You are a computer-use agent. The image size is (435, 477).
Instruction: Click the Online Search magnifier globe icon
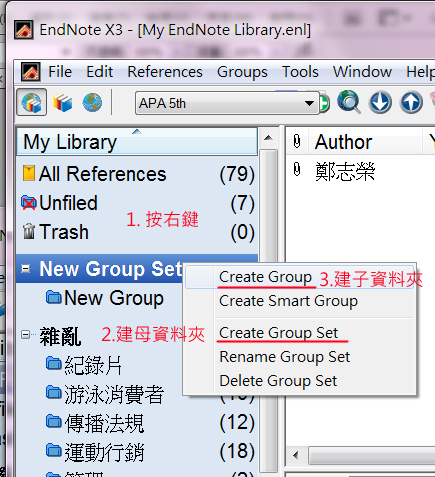349,102
